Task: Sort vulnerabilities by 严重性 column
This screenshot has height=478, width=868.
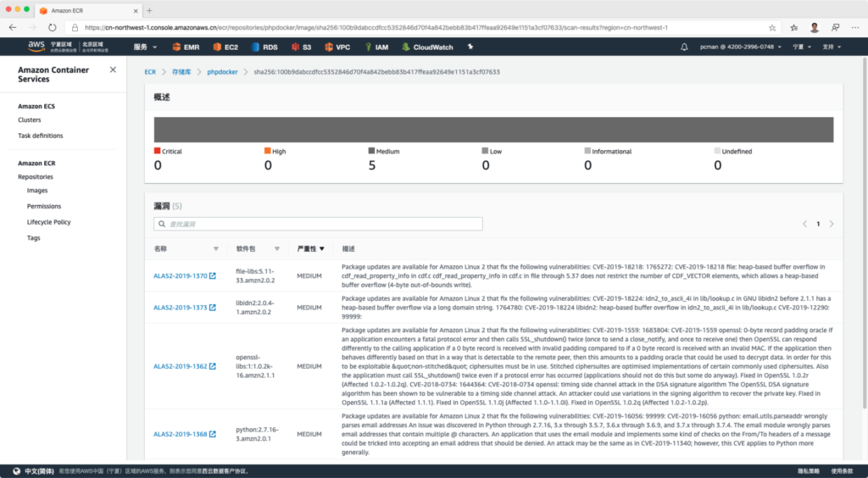Action: pos(310,249)
